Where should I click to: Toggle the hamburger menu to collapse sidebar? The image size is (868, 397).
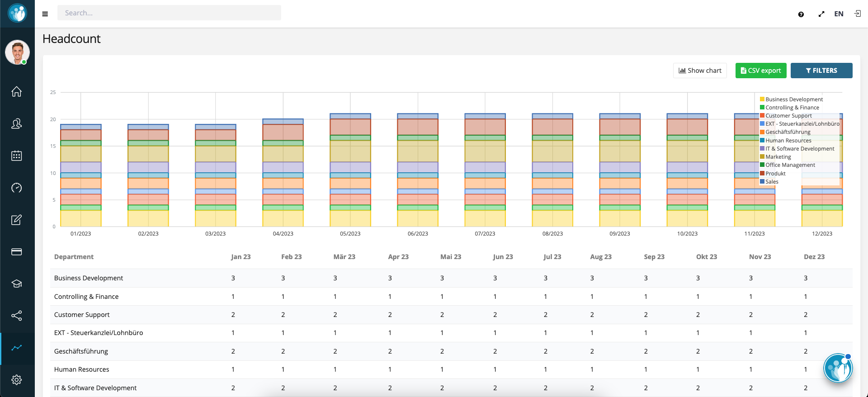pyautogui.click(x=45, y=14)
